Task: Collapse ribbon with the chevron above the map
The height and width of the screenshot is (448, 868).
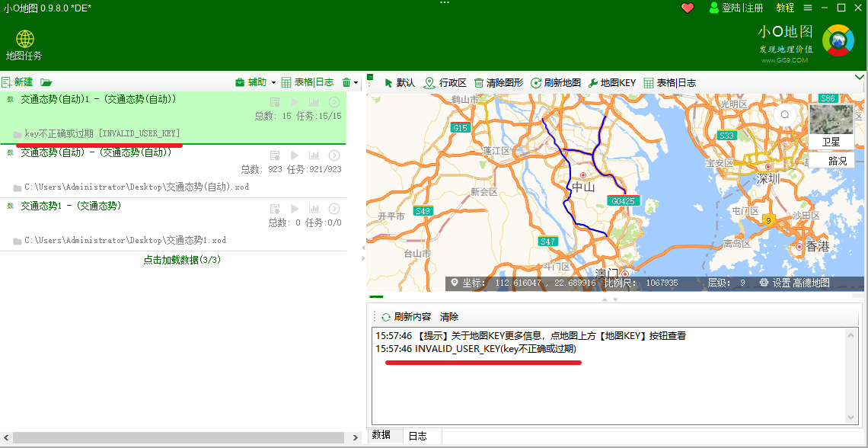Action: 860,76
